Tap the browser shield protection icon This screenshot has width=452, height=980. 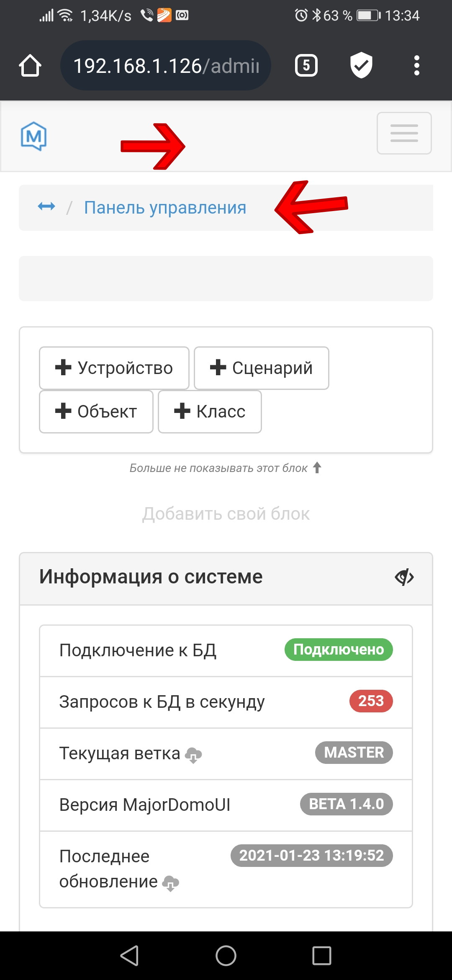(x=361, y=65)
